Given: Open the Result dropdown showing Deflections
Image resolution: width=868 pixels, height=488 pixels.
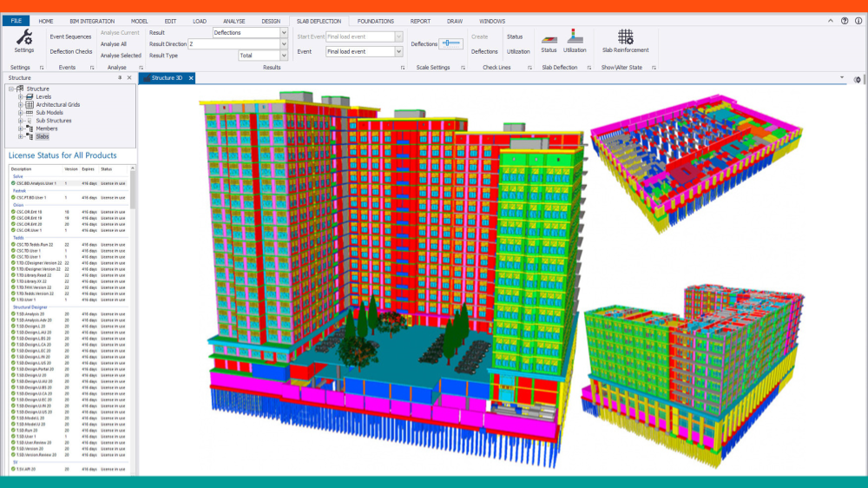Looking at the screenshot, I should tap(284, 32).
